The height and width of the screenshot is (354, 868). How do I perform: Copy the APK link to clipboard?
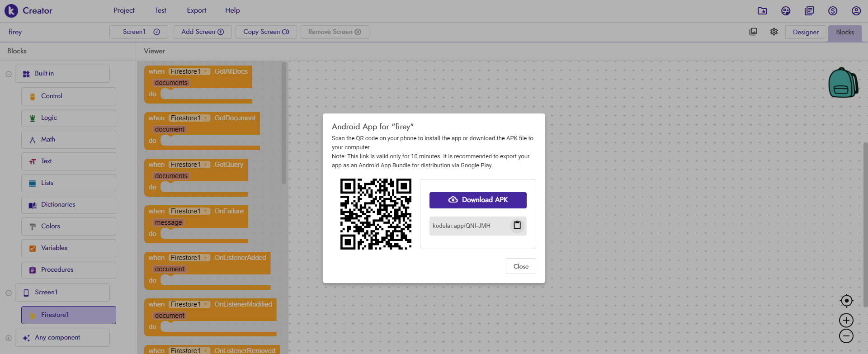pyautogui.click(x=517, y=225)
